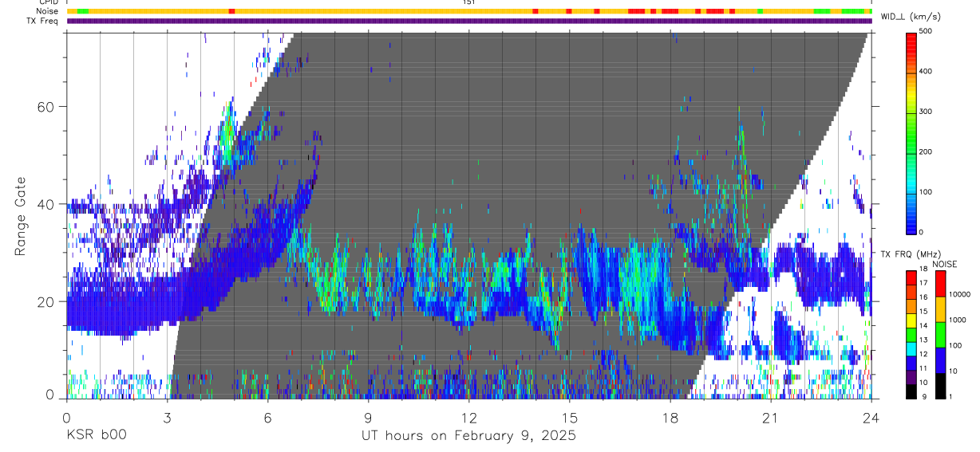Click the 500 label on width color bar
This screenshot has height=452, width=980.
[x=927, y=31]
